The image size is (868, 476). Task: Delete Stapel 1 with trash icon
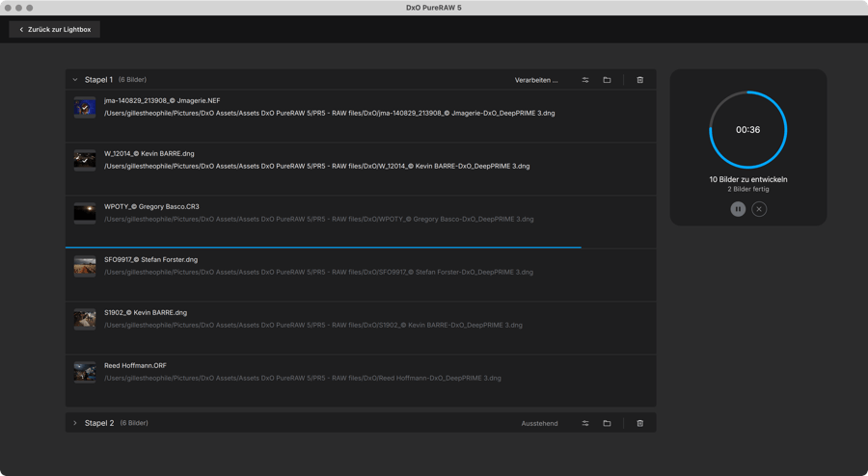pos(640,80)
